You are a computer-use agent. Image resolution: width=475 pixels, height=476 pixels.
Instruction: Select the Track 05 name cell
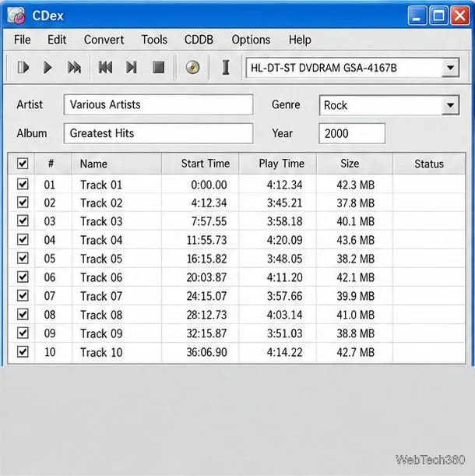point(117,259)
